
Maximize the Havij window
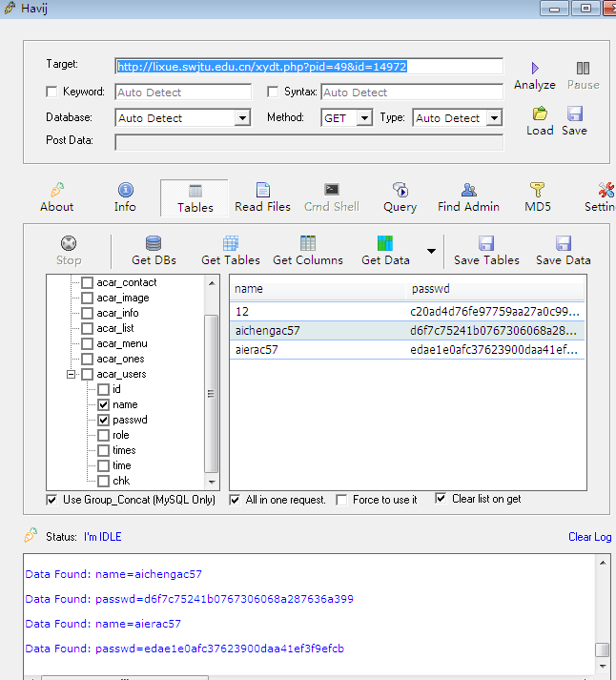coord(585,8)
